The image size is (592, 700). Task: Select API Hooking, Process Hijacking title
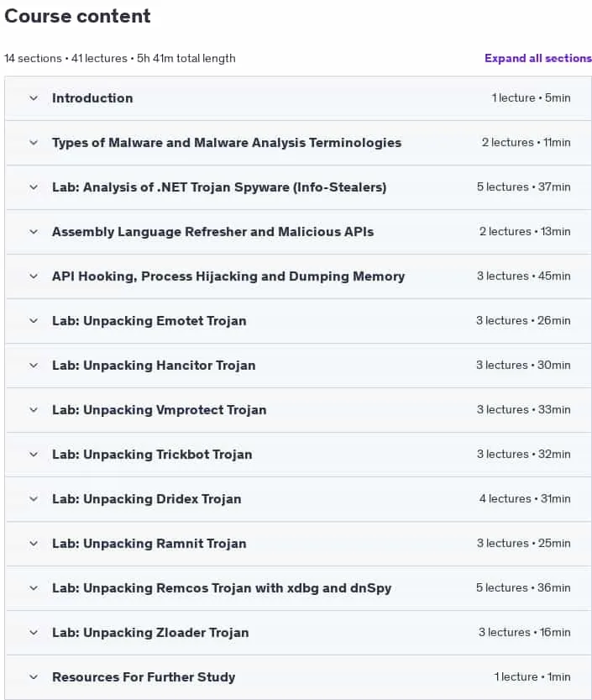pyautogui.click(x=228, y=276)
